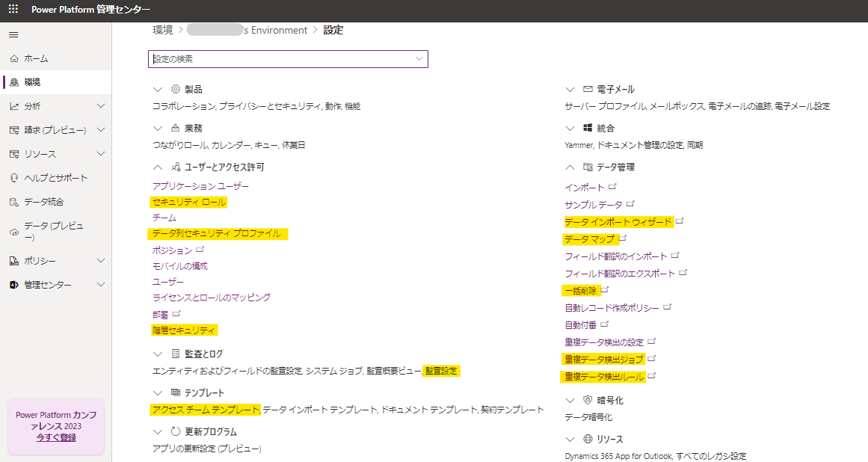868x462 pixels.
Task: Open アプリケーション ユーザー link
Action: click(x=200, y=186)
